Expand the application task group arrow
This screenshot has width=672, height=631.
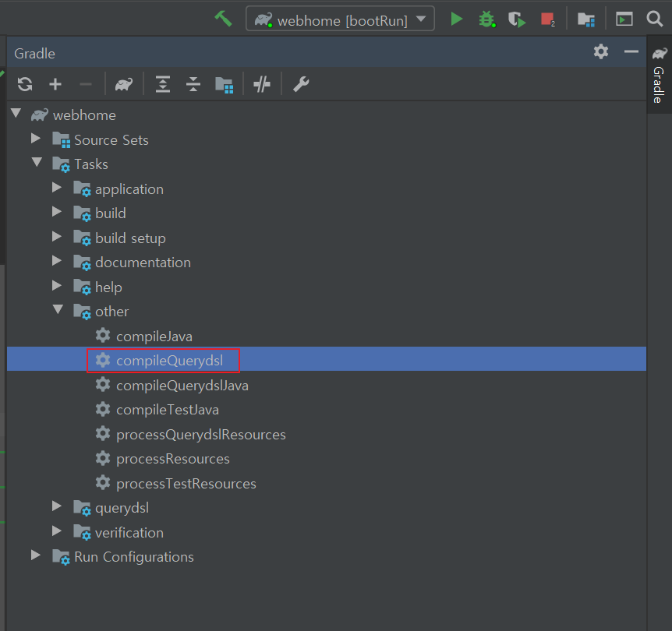point(57,187)
